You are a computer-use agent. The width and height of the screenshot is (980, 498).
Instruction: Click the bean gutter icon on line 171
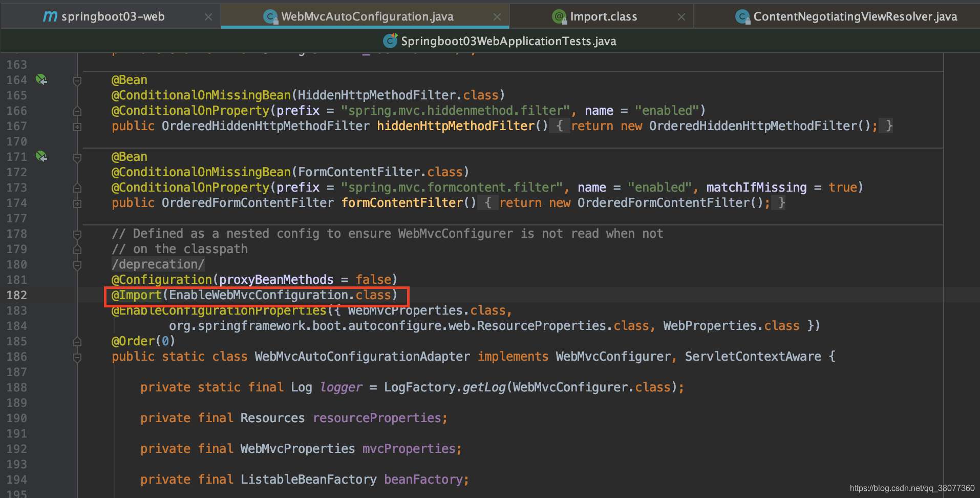(x=41, y=156)
